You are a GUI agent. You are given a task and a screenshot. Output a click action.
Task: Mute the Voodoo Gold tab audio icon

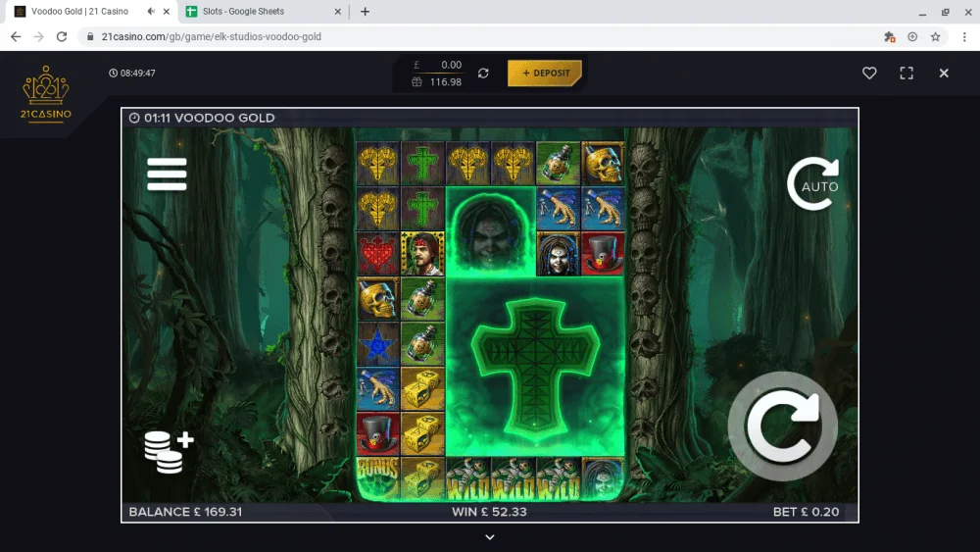pyautogui.click(x=151, y=11)
